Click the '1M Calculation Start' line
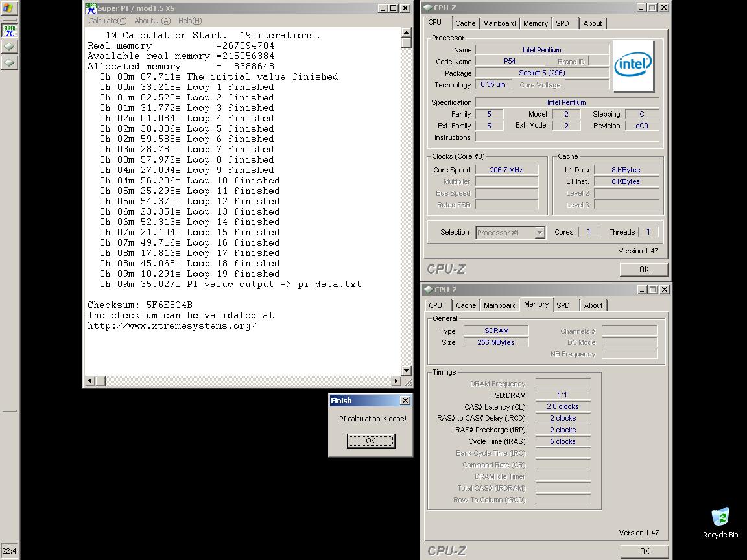The image size is (747, 560). click(213, 35)
